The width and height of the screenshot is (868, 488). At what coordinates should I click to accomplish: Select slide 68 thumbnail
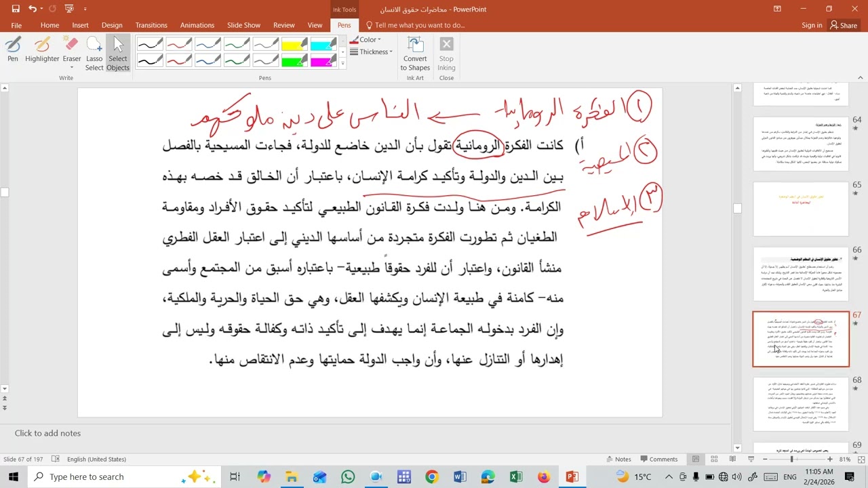[801, 404]
